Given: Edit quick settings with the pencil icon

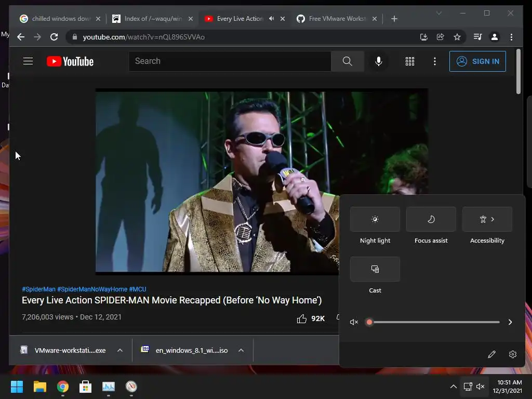Looking at the screenshot, I should pos(491,354).
